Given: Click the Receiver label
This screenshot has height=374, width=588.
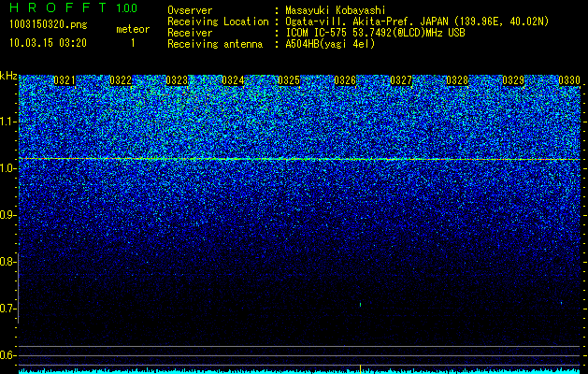Looking at the screenshot, I should pyautogui.click(x=190, y=33).
